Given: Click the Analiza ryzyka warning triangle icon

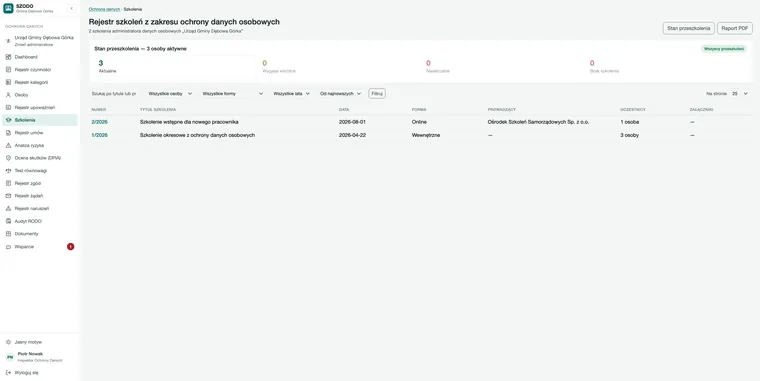Looking at the screenshot, I should [x=8, y=145].
